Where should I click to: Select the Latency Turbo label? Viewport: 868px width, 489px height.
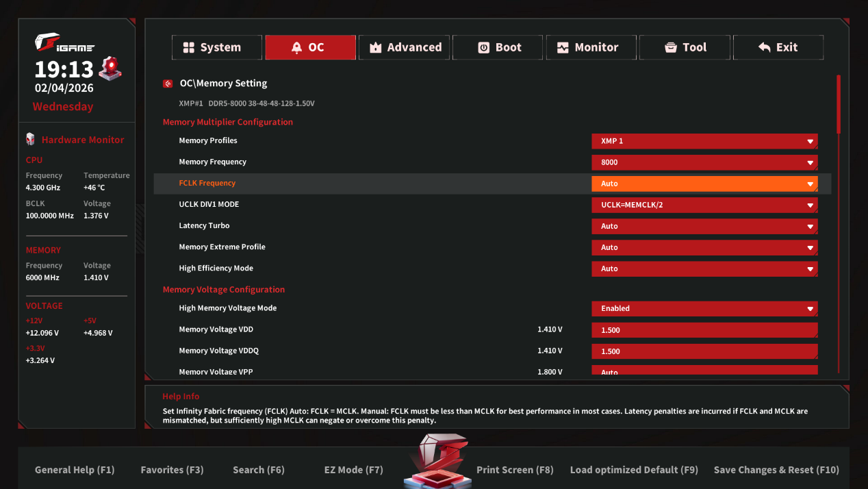(x=204, y=225)
